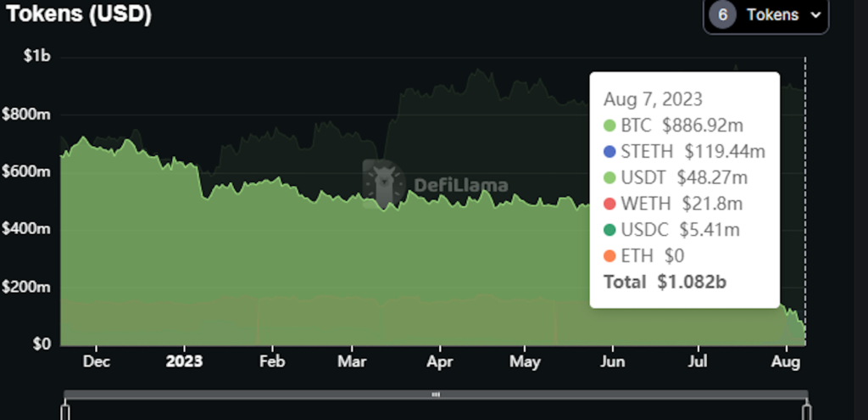Click the STETH blue legend dot
The image size is (868, 420).
tap(609, 152)
